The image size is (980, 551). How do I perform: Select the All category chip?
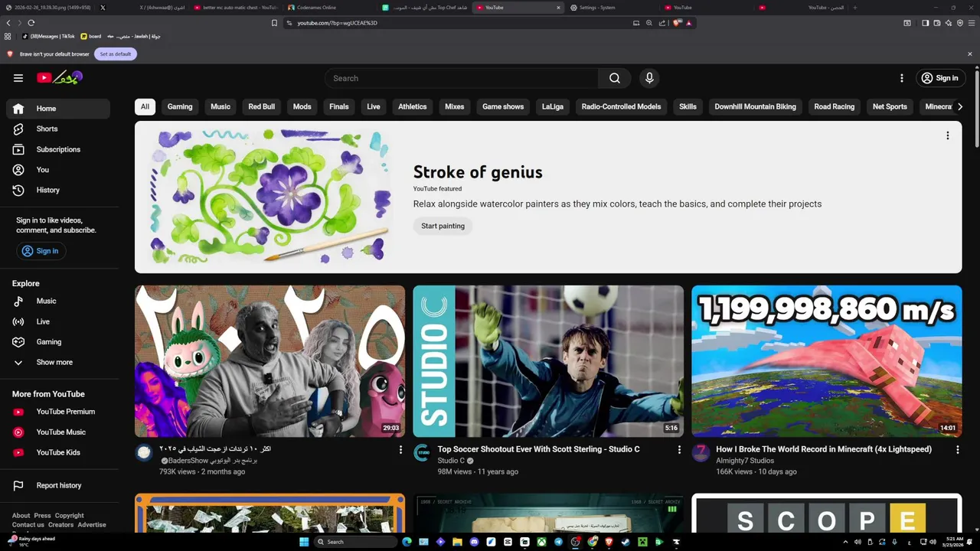pyautogui.click(x=145, y=107)
